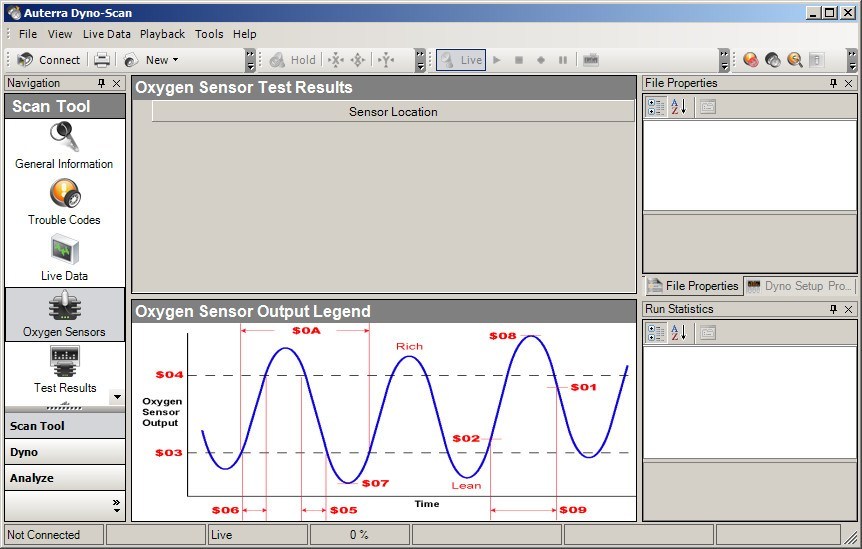Viewport: 862px width, 549px height.
Task: Expand the first toolbar overflow chevron after New
Action: pos(250,60)
